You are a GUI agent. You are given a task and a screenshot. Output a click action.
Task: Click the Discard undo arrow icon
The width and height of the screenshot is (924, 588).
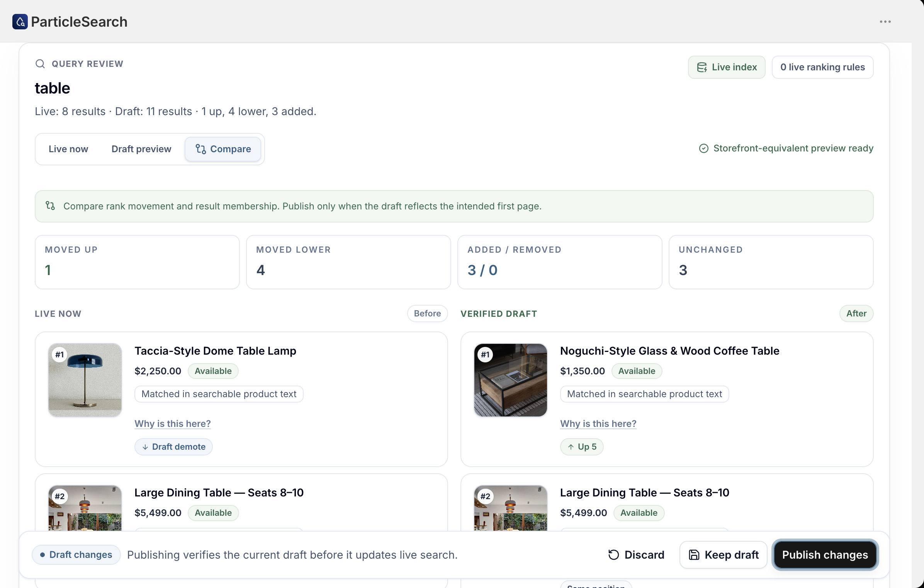coord(613,555)
